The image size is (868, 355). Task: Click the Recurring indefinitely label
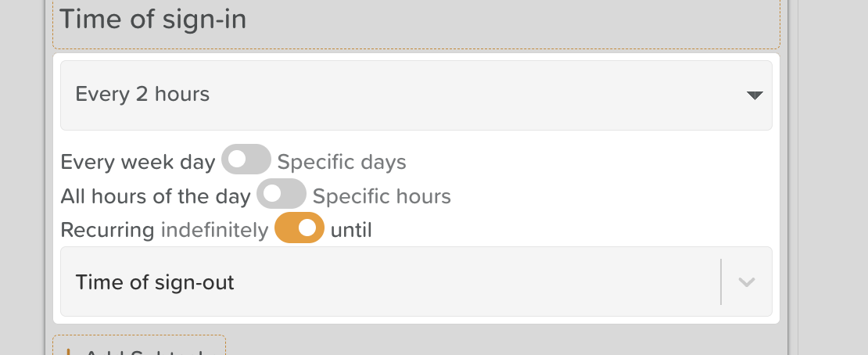(164, 231)
